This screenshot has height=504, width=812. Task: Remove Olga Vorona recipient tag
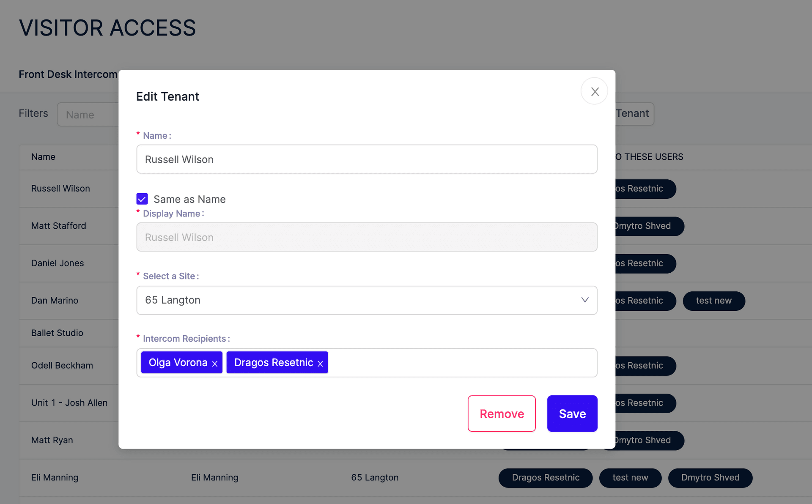(215, 364)
